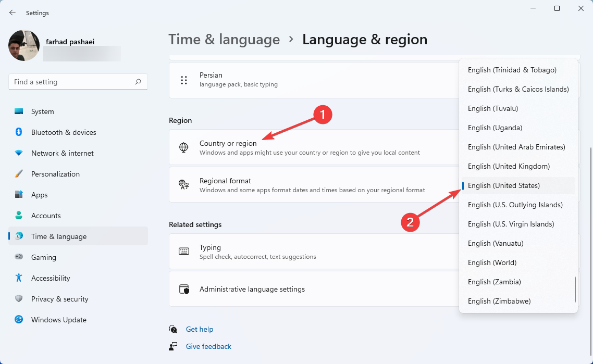Click the dropdown list's scrollbar thumb
The width and height of the screenshot is (593, 364).
(x=575, y=289)
